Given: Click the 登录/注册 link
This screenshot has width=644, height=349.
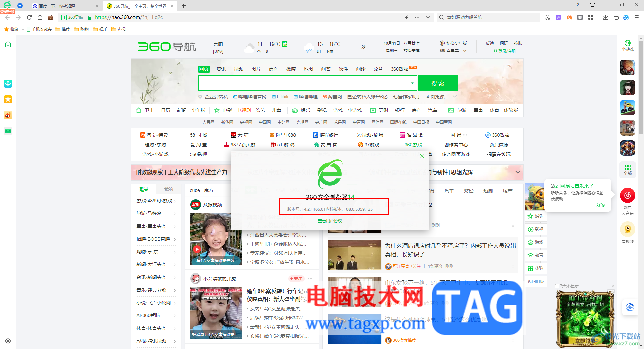Looking at the screenshot, I should 504,51.
